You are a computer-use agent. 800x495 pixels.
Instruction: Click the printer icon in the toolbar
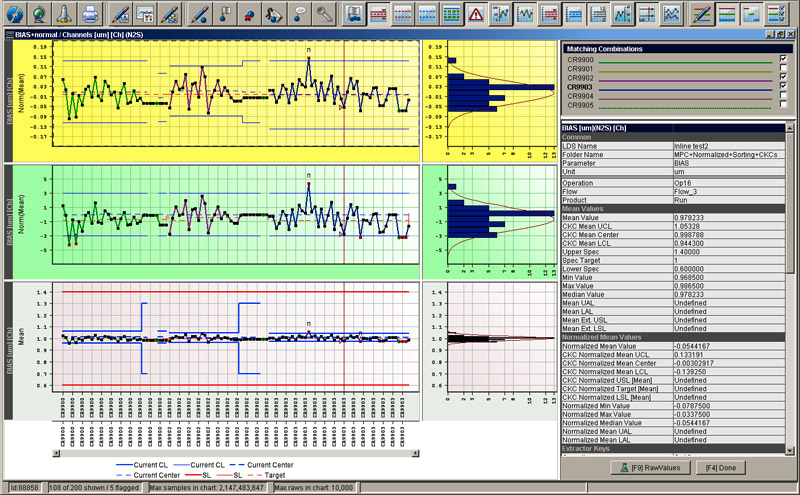coord(90,14)
